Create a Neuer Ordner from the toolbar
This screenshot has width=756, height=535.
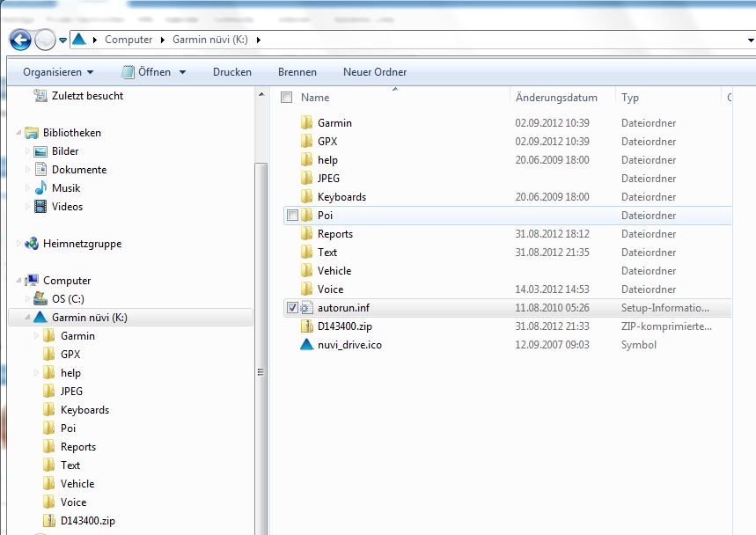click(375, 72)
